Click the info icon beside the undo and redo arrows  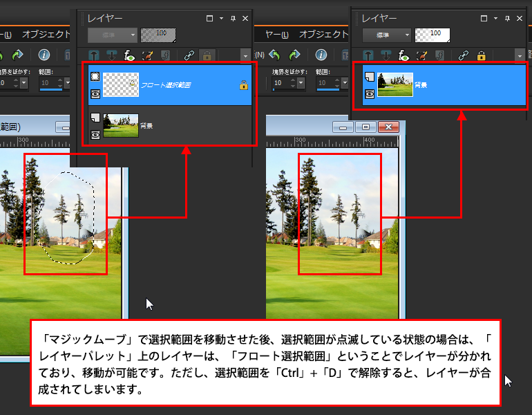click(321, 55)
